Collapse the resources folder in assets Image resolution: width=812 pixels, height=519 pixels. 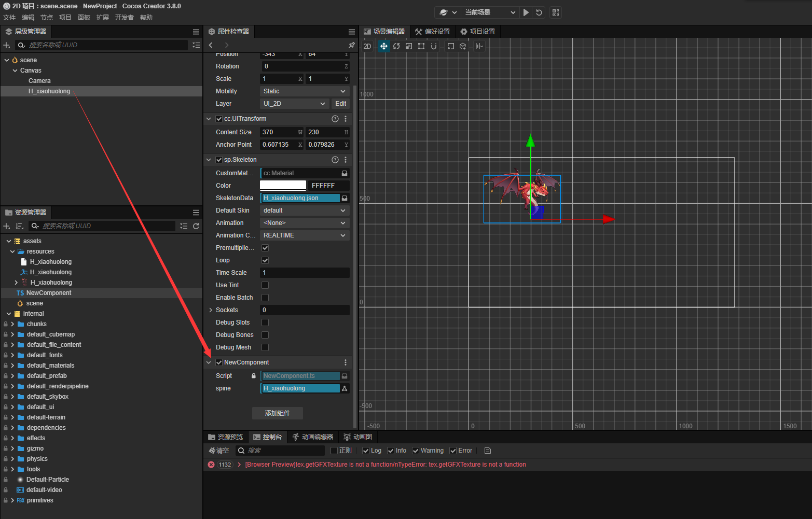click(x=12, y=251)
